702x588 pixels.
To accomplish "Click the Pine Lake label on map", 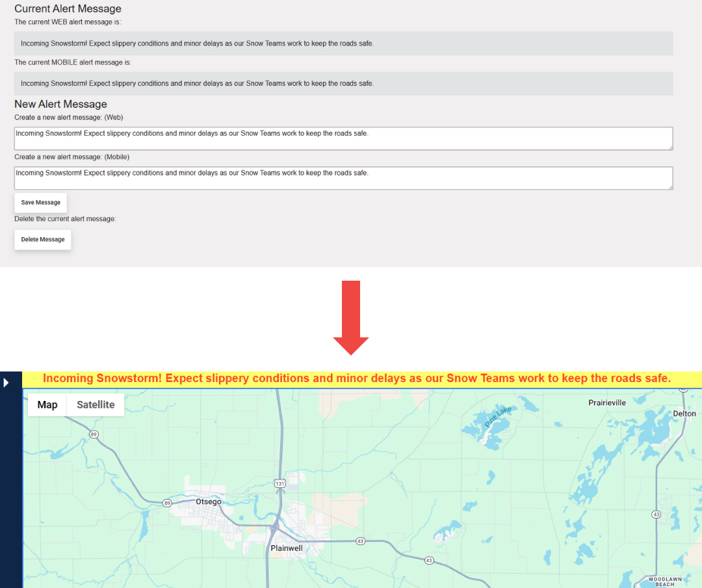I will tap(499, 416).
